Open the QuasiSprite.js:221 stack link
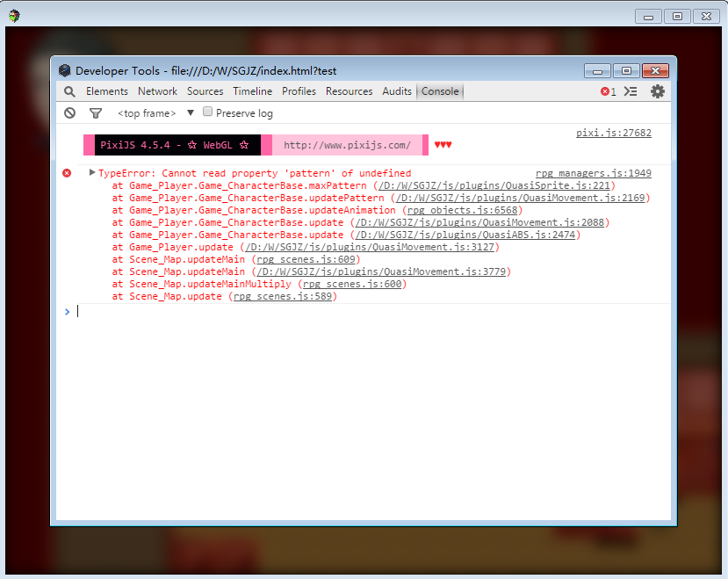 click(494, 186)
